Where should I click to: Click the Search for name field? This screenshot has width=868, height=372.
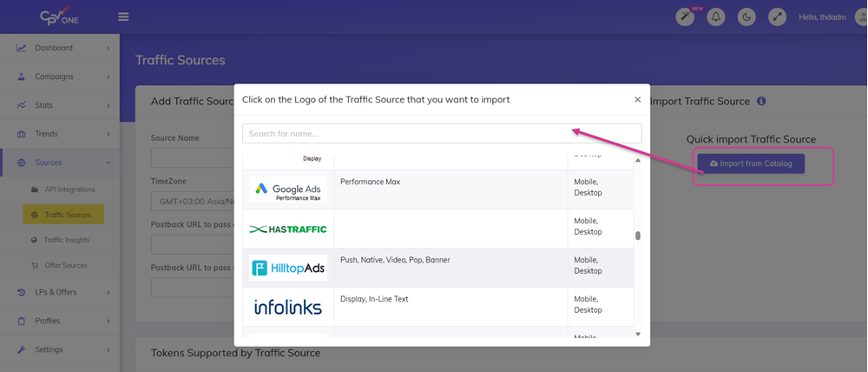pos(442,134)
